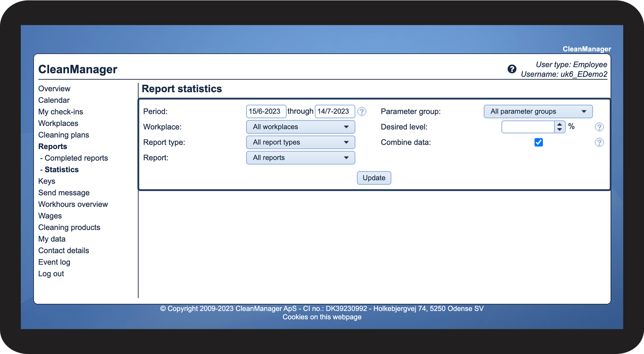This screenshot has height=354, width=644.
Task: Focus the Desired level input field
Action: pyautogui.click(x=528, y=127)
